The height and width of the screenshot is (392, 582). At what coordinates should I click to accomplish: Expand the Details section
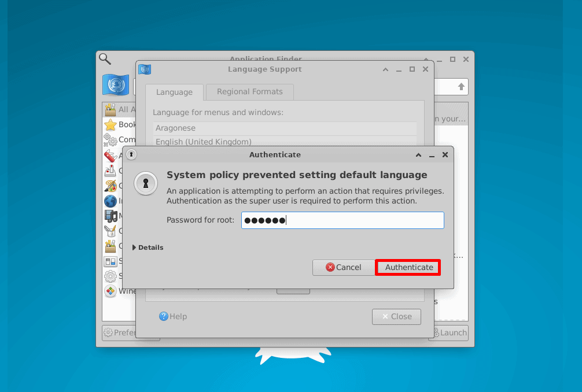[148, 247]
